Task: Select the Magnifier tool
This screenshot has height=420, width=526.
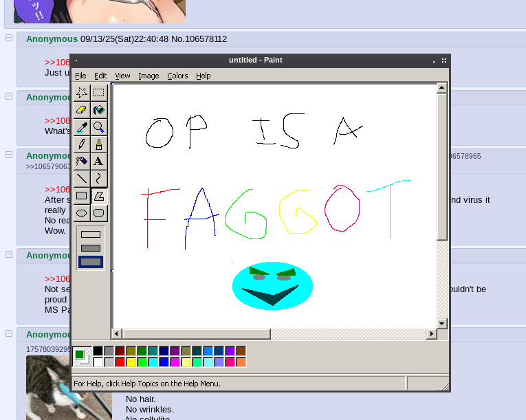Action: [x=99, y=127]
